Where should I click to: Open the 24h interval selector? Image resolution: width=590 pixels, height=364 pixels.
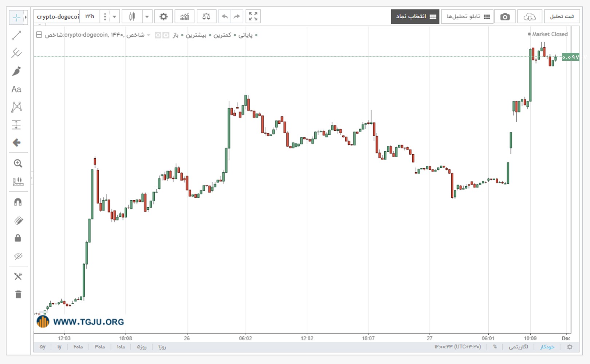click(x=90, y=16)
